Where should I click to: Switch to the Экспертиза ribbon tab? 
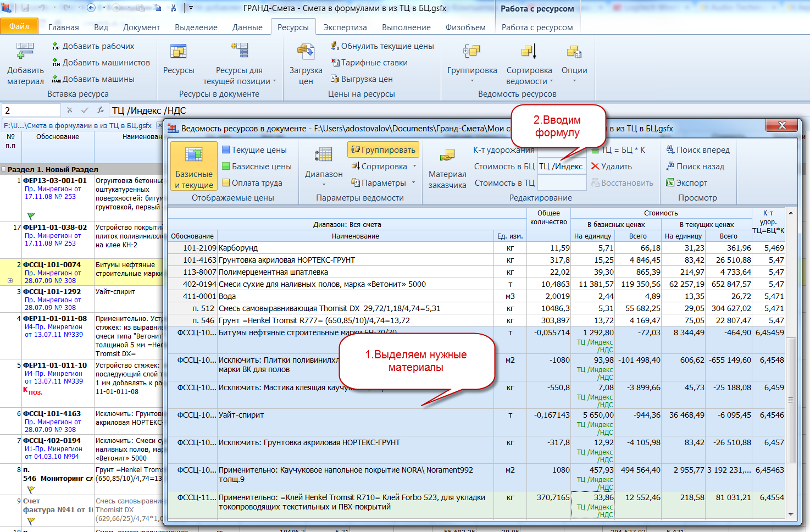pyautogui.click(x=345, y=27)
